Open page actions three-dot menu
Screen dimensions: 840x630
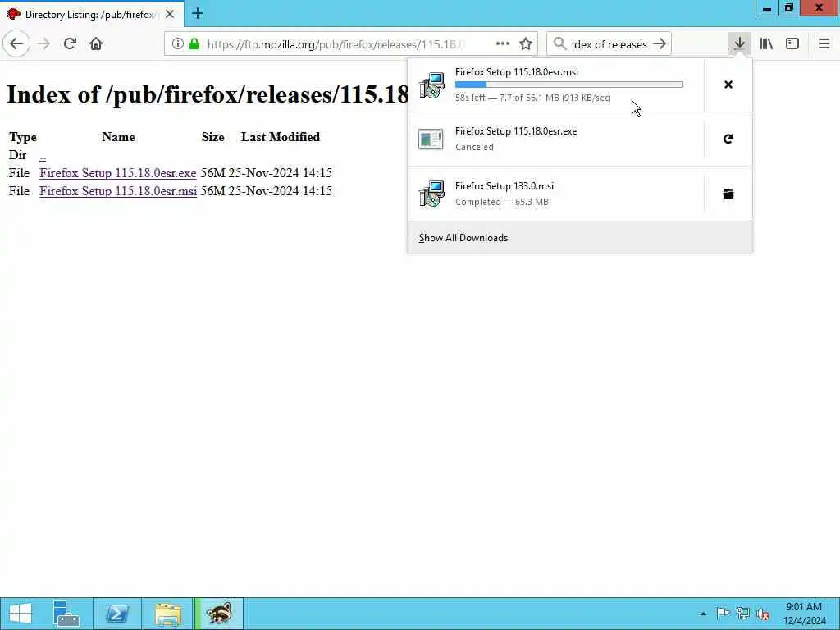(x=503, y=44)
